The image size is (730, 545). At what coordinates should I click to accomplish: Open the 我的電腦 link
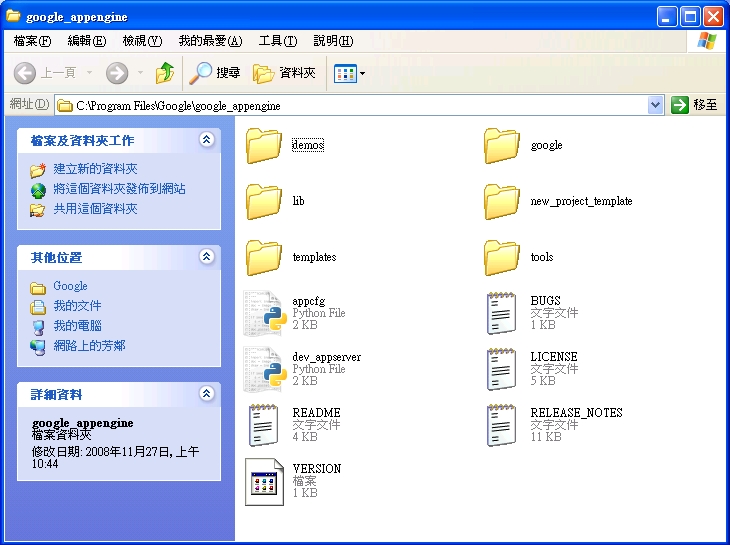77,326
